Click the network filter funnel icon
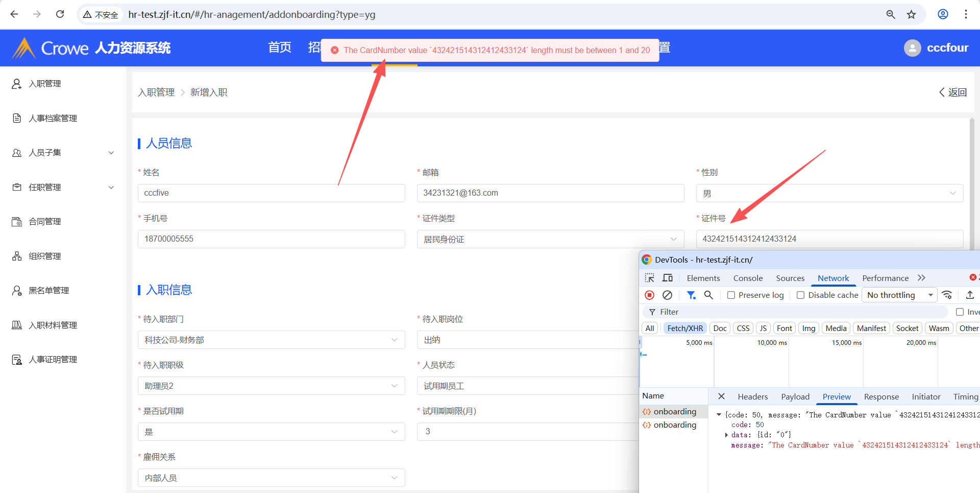 click(691, 295)
